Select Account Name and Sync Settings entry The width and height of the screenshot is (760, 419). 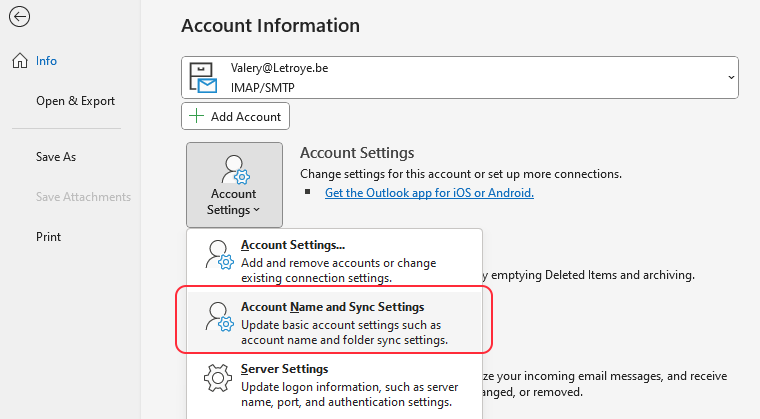click(334, 322)
